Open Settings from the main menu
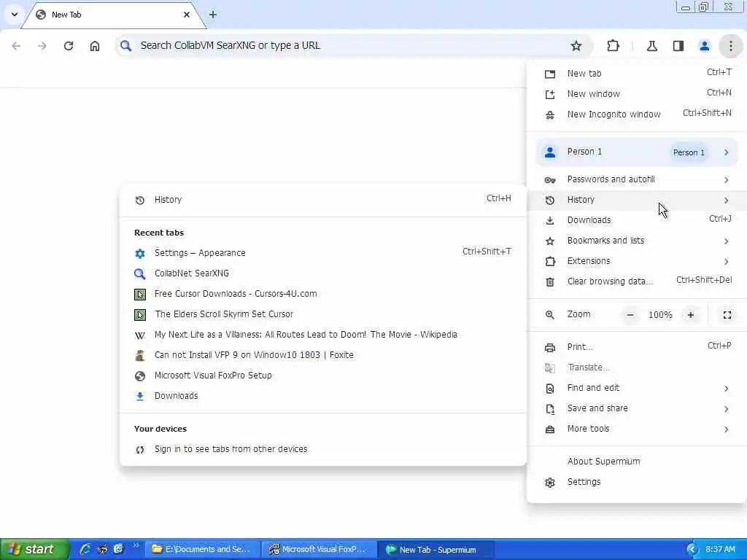The image size is (747, 560). (637, 482)
